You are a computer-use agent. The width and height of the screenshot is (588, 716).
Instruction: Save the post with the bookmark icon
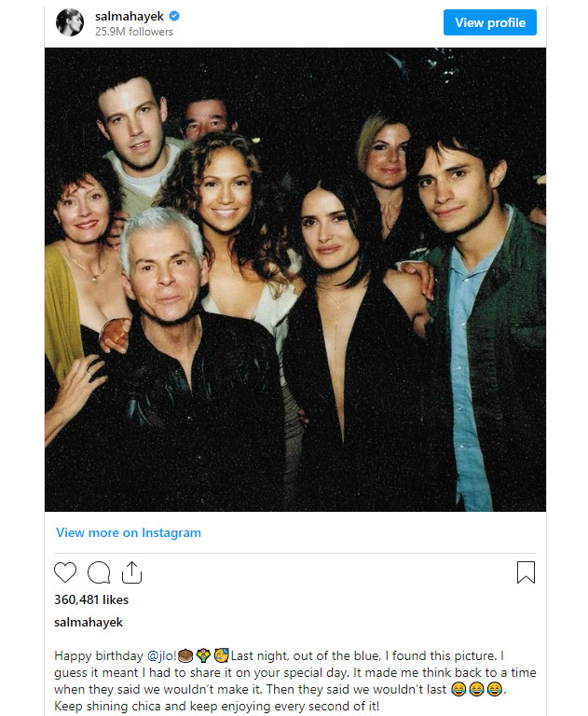526,572
